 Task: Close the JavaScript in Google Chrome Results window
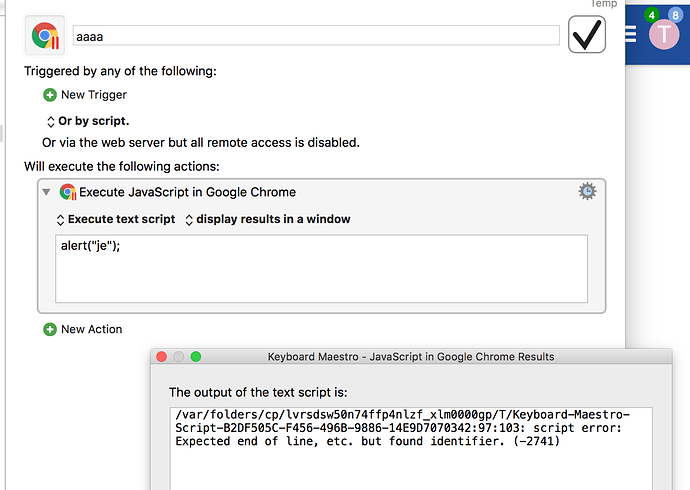coord(161,357)
